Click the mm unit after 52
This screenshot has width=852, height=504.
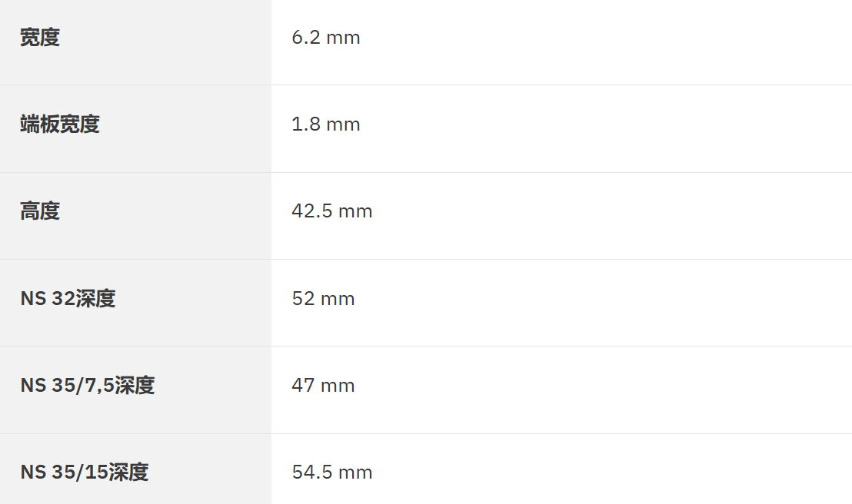pos(338,298)
